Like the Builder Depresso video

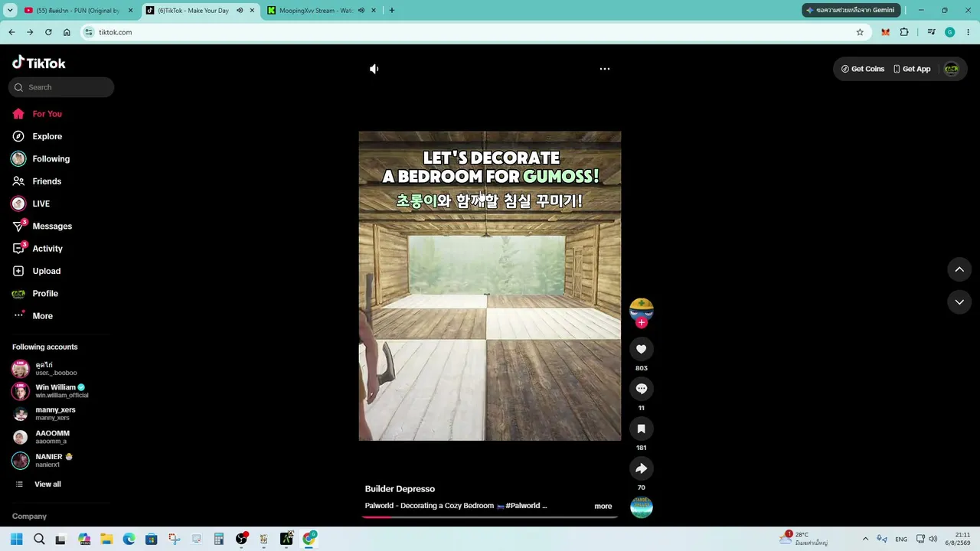(x=642, y=349)
